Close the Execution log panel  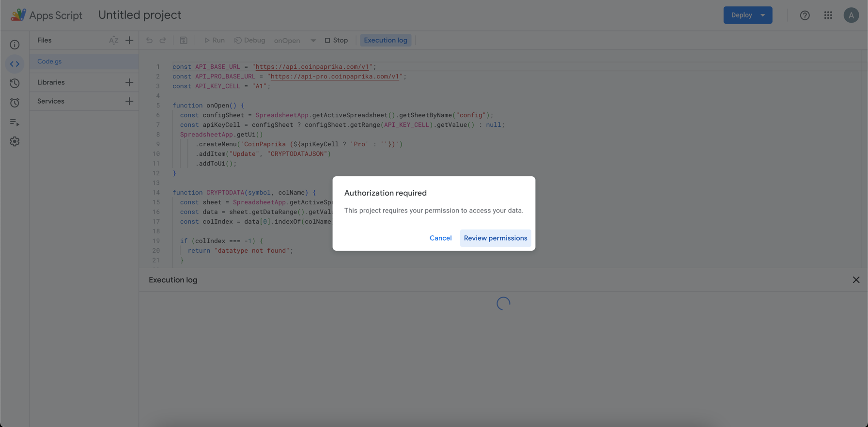pyautogui.click(x=856, y=280)
